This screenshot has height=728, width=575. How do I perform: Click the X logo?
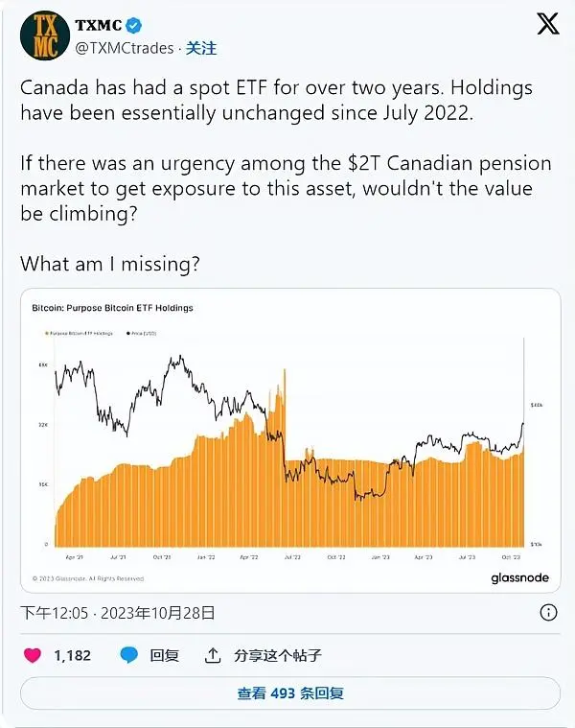(547, 26)
